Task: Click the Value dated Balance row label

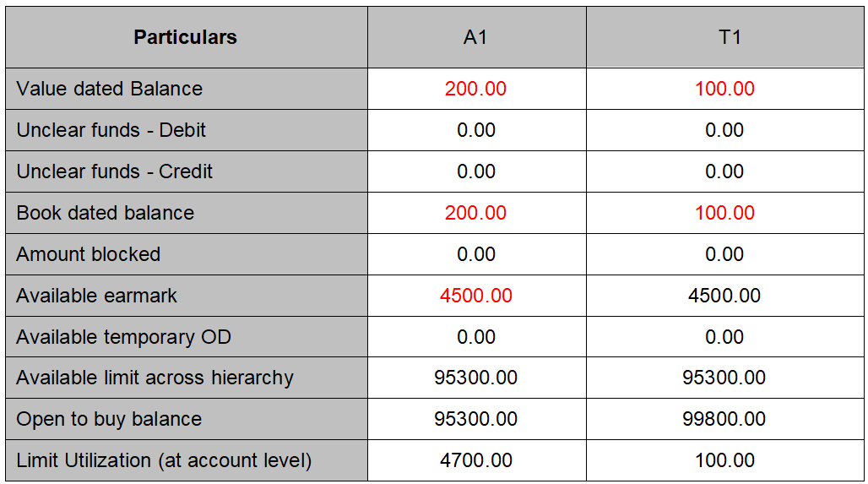Action: 110,89
